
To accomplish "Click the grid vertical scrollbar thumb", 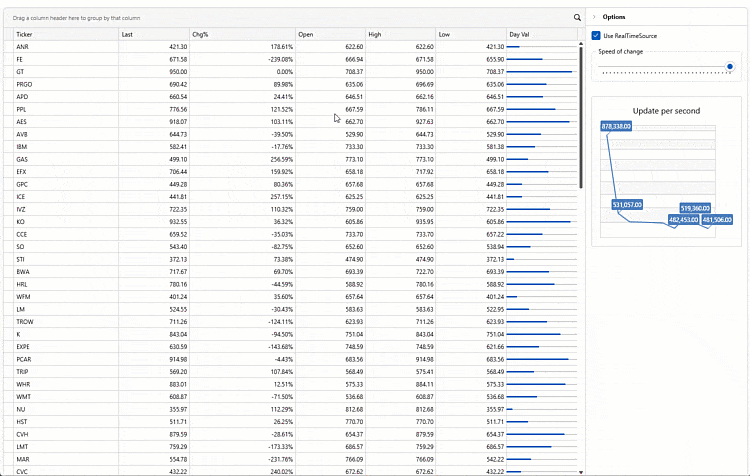I will pos(581,110).
